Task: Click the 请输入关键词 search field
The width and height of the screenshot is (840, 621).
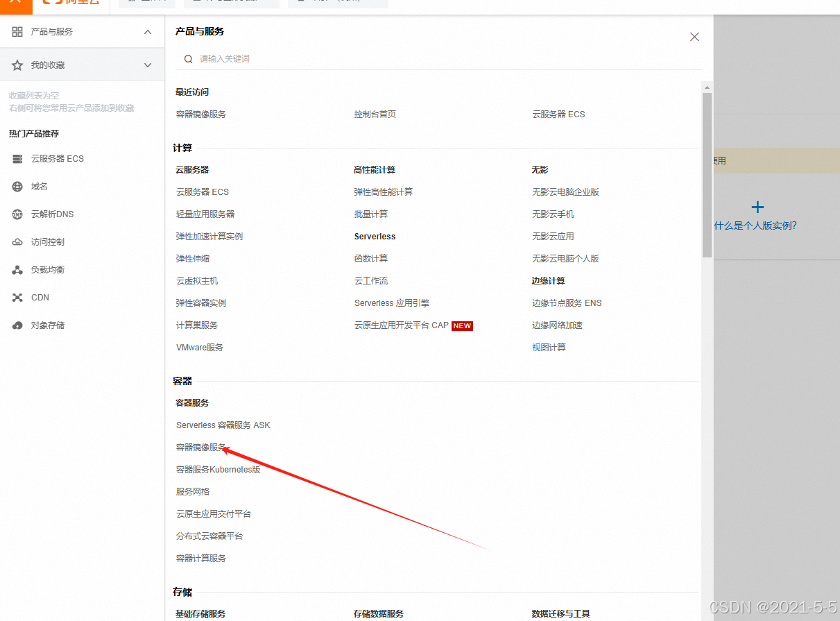Action: [438, 59]
